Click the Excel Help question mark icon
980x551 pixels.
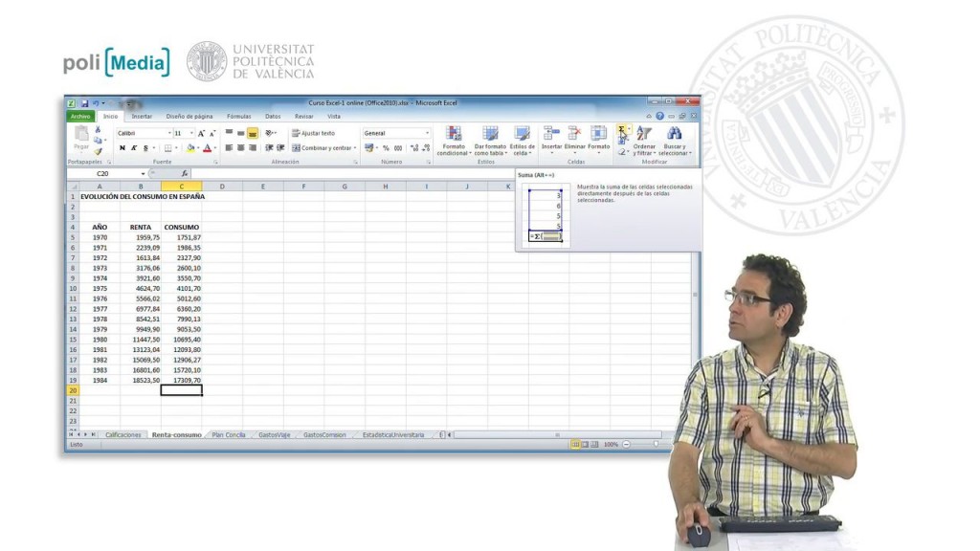[x=660, y=116]
